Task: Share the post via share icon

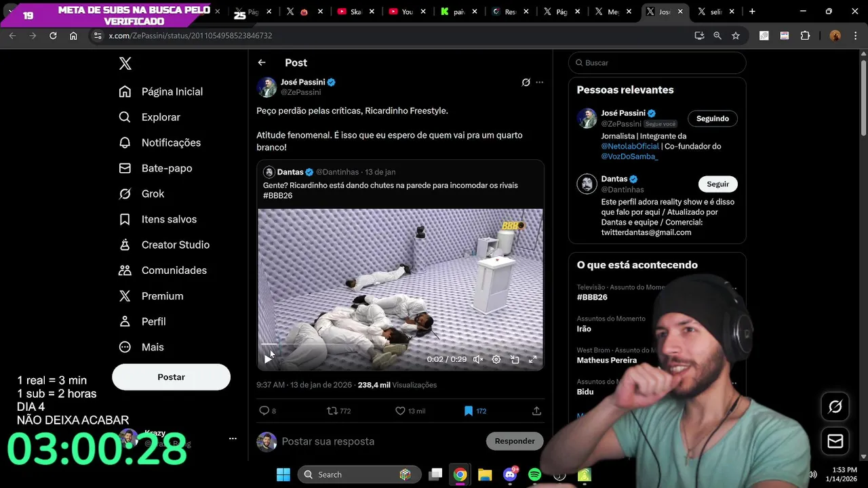Action: (536, 411)
